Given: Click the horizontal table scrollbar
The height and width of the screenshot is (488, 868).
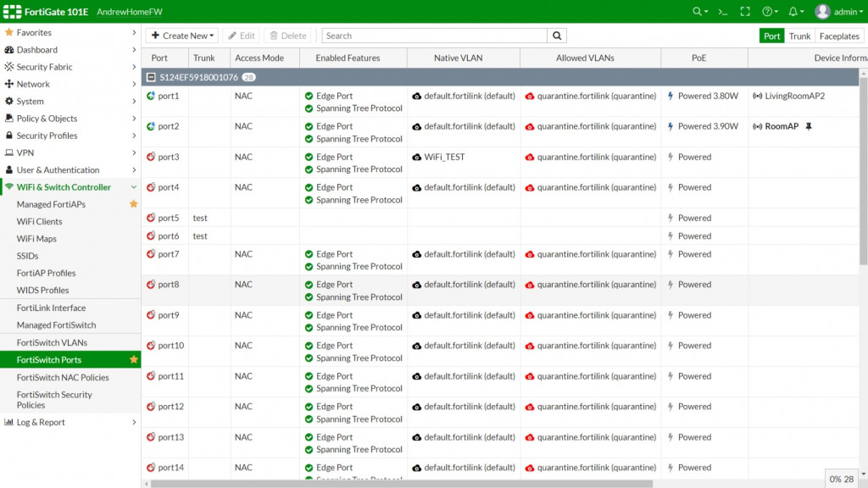Looking at the screenshot, I should click(x=401, y=484).
